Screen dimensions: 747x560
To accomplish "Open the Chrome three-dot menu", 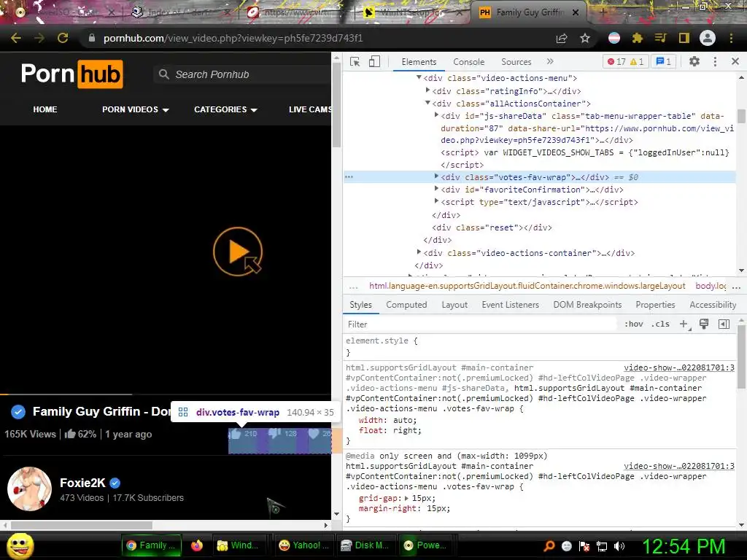I will 731,38.
